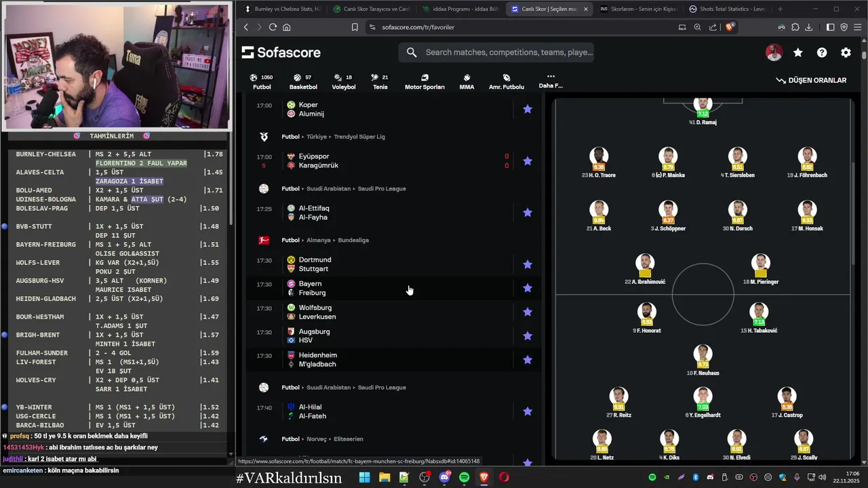Open the browser extensions puzzle icon
The width and height of the screenshot is (868, 488).
(x=795, y=27)
